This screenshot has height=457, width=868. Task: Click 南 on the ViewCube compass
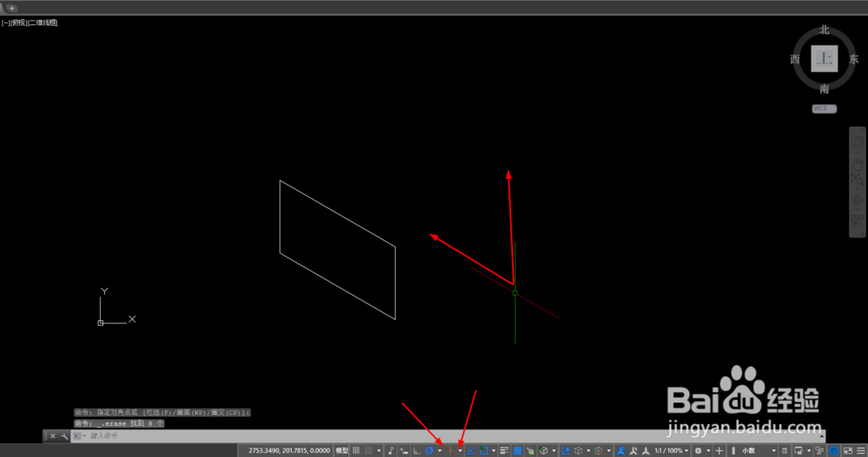click(x=825, y=88)
